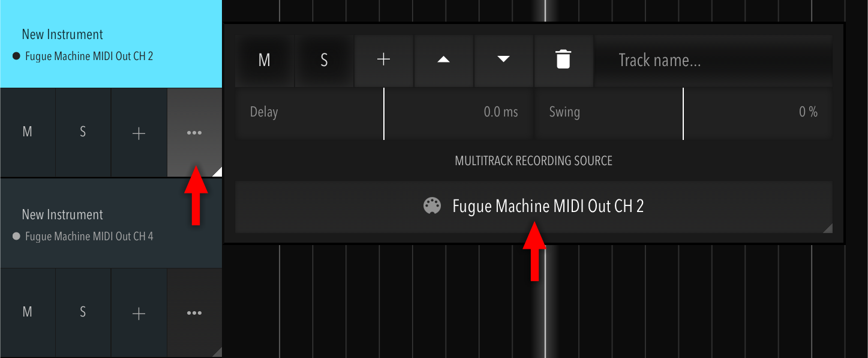Click the recording dot on the CH 2 track

pos(17,56)
